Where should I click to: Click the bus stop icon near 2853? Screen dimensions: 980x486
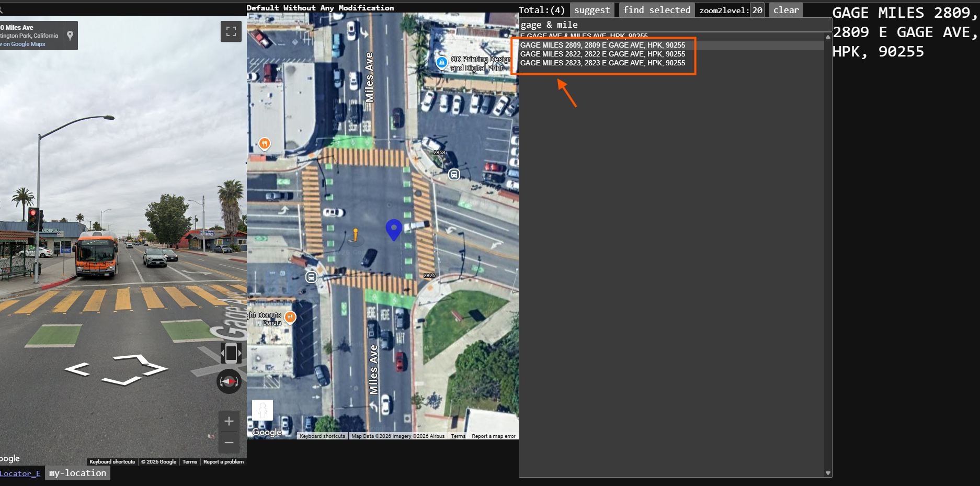(x=454, y=174)
